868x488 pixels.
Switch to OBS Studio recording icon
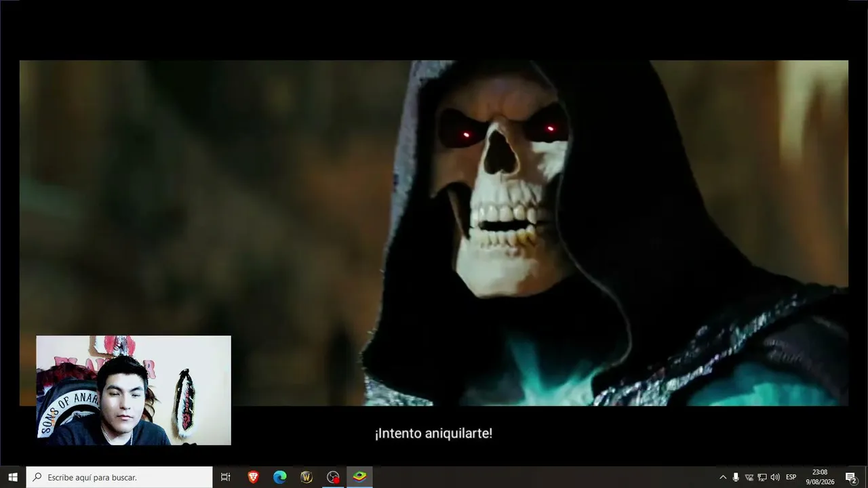point(333,477)
